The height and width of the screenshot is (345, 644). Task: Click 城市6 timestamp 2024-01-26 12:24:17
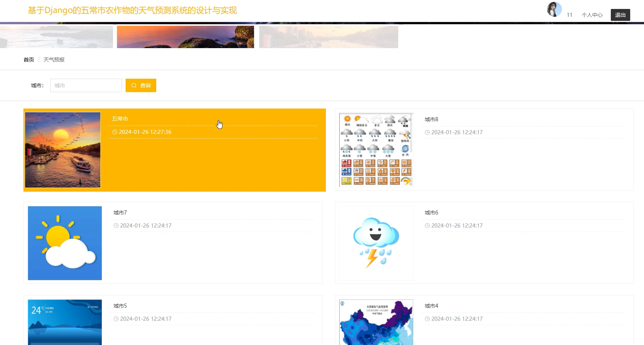[457, 226]
